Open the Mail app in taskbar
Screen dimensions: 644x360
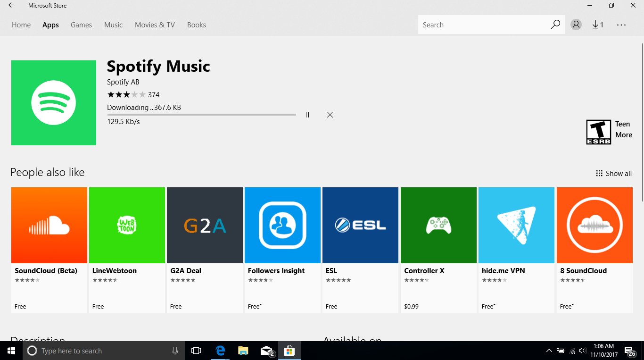(266, 351)
